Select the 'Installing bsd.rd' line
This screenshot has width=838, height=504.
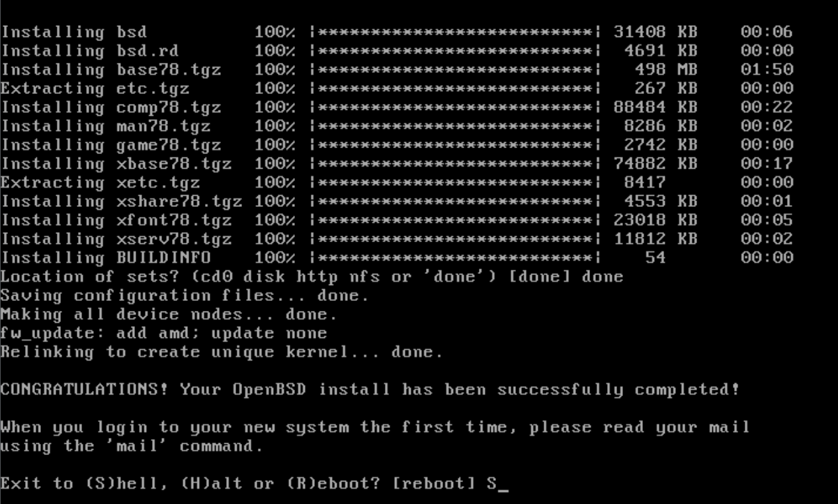[397, 51]
